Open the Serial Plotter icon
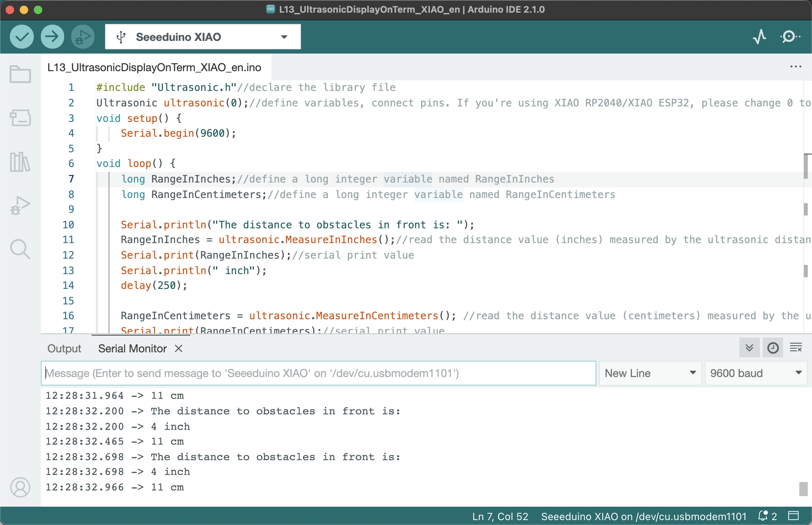812x525 pixels. [759, 37]
